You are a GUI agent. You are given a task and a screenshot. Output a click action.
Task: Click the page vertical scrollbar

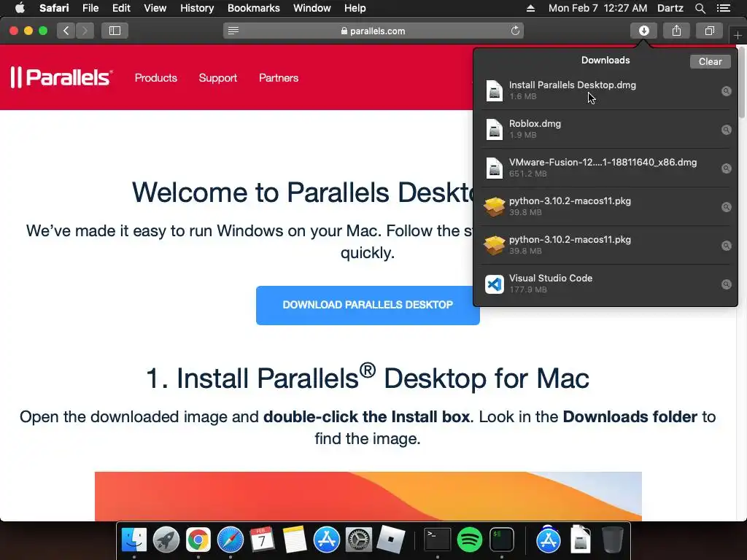742,82
